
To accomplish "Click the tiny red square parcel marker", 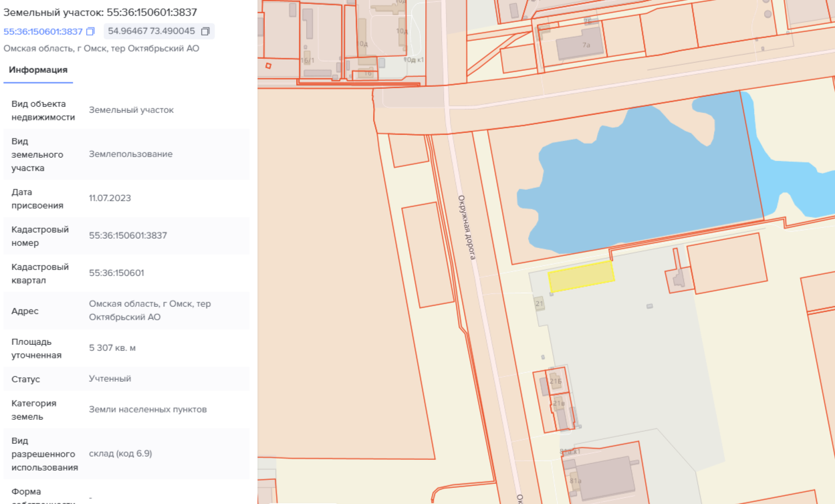I will (x=268, y=66).
